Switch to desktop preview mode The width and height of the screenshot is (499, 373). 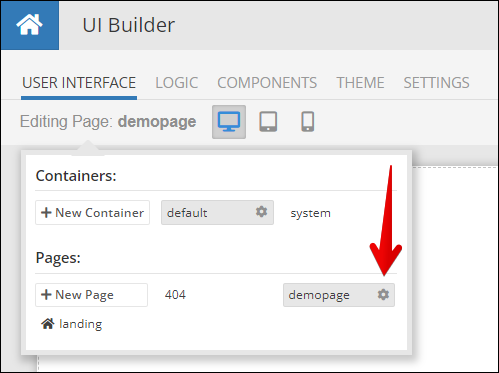tap(229, 122)
